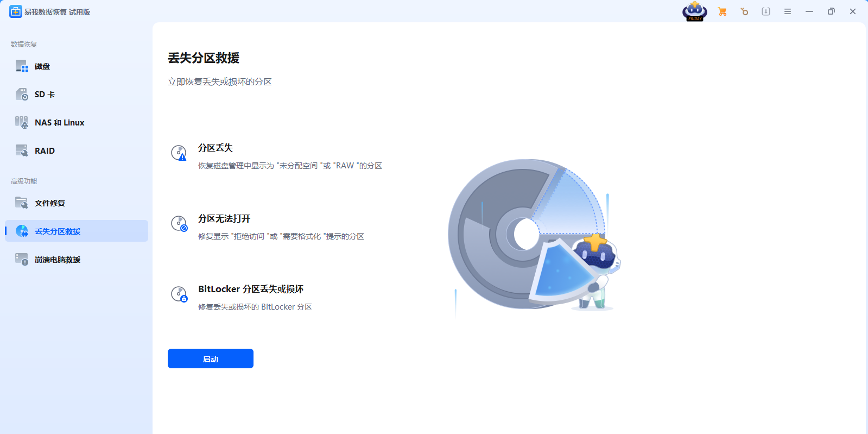Open the shopping cart purchase icon
Image resolution: width=868 pixels, height=434 pixels.
[x=722, y=11]
